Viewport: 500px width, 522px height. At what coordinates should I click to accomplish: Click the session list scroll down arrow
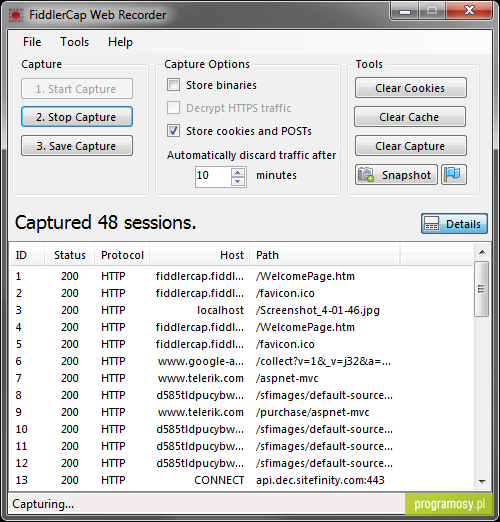[x=482, y=481]
